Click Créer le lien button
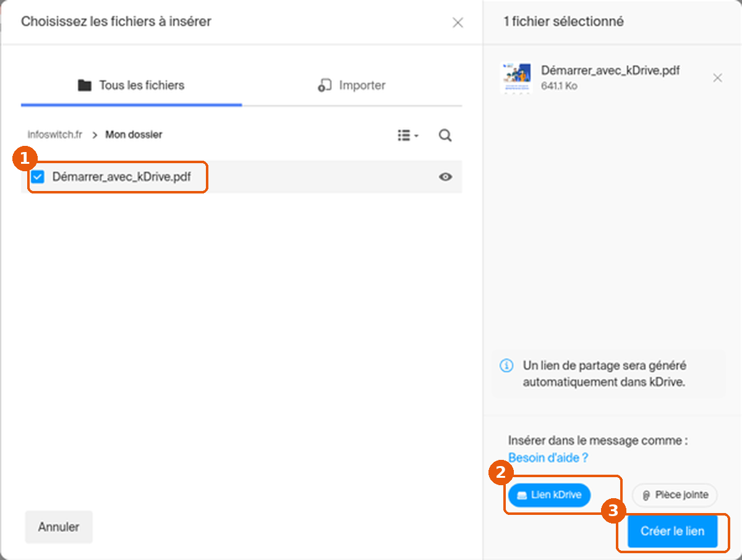742x560 pixels. pos(673,531)
